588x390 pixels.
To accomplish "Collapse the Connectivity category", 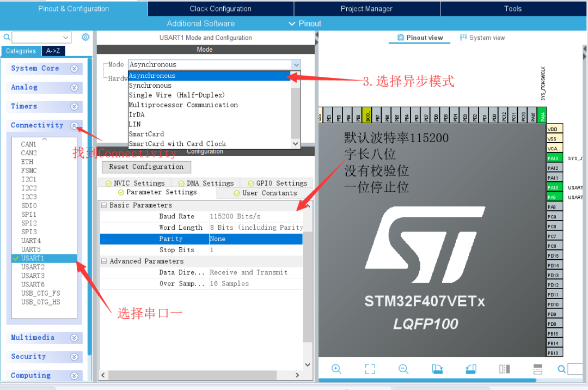I will [x=74, y=125].
